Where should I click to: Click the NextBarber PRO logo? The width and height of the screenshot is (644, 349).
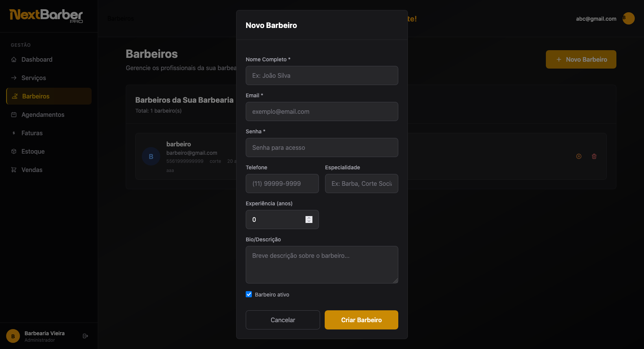click(x=46, y=16)
